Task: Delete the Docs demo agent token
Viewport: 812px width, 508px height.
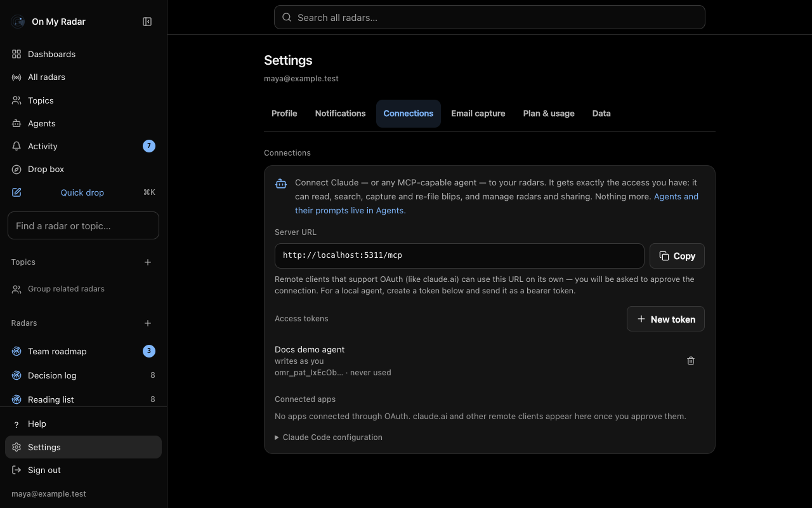Action: (x=691, y=361)
